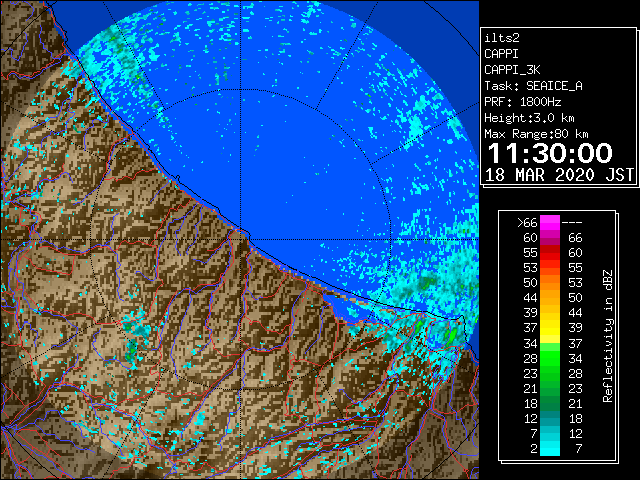Pick the red legend swatch near 55
The image size is (640, 480).
coord(550,253)
